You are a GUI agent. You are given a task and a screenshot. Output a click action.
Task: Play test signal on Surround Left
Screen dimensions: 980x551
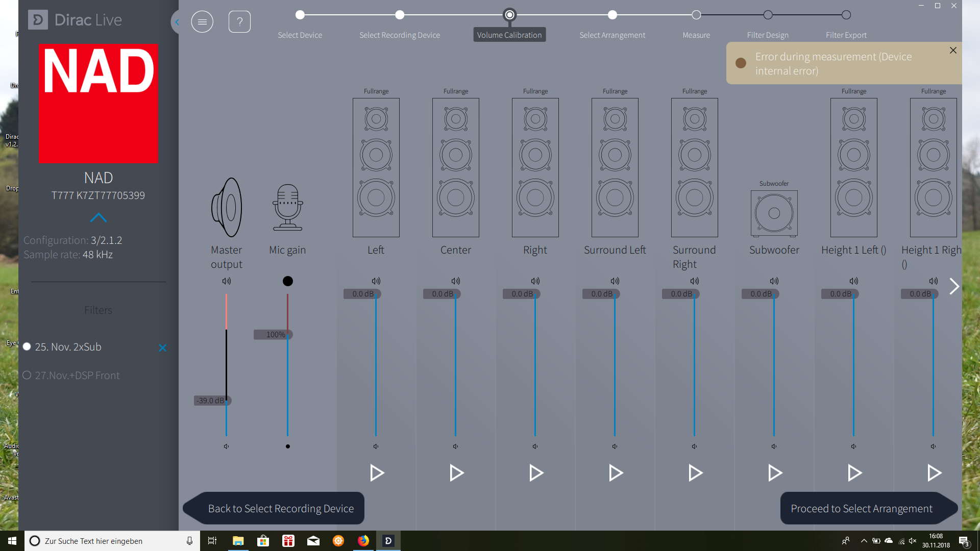point(616,473)
